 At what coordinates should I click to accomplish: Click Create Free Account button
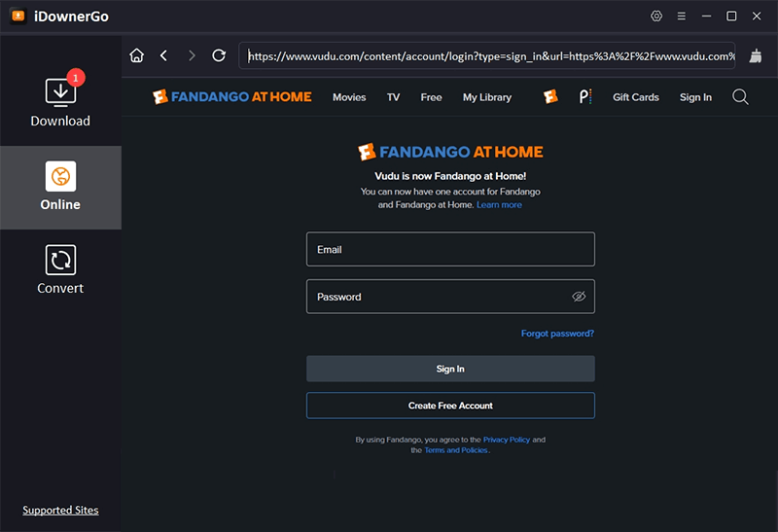click(450, 406)
